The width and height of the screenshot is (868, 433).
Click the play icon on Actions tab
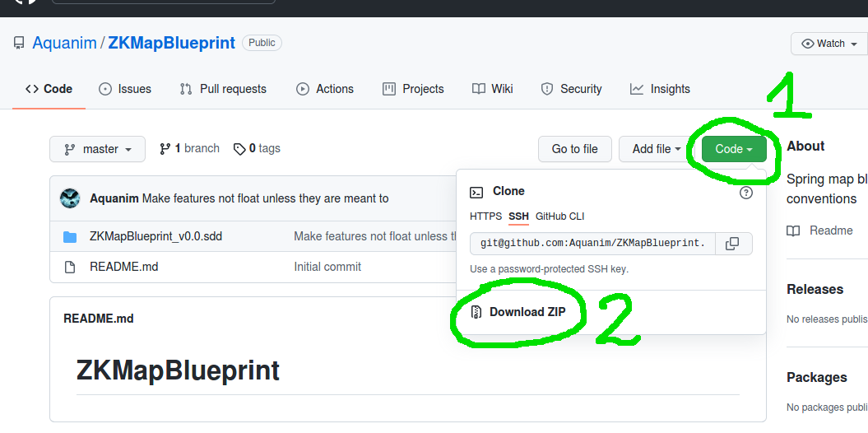(x=302, y=89)
